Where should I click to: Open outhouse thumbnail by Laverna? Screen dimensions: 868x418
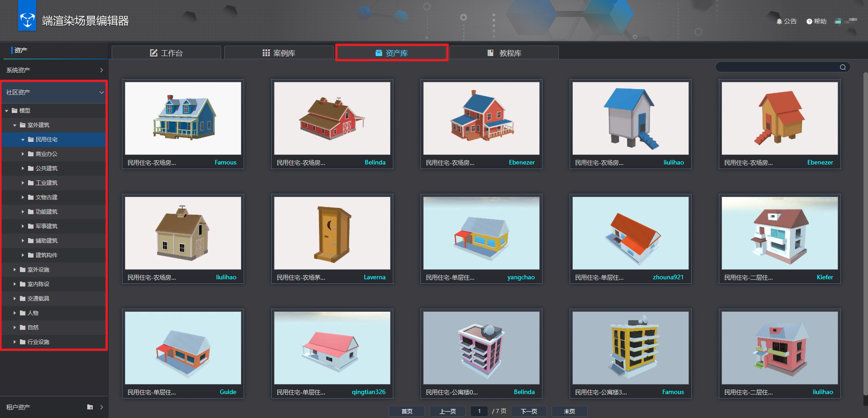pos(332,233)
